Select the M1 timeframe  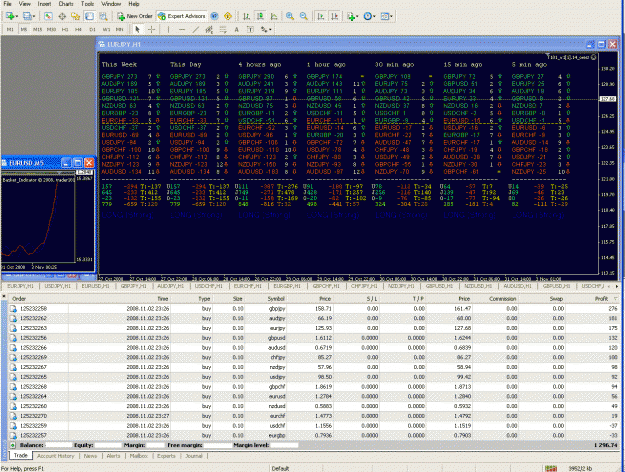click(10, 30)
